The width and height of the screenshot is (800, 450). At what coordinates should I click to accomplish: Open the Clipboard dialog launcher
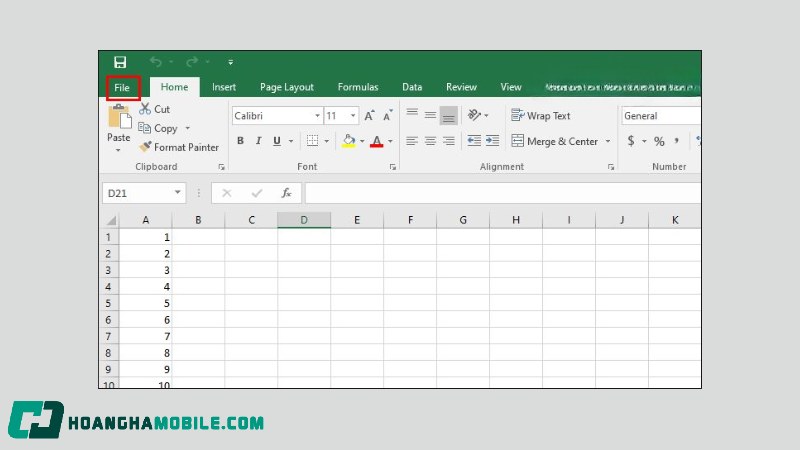221,167
